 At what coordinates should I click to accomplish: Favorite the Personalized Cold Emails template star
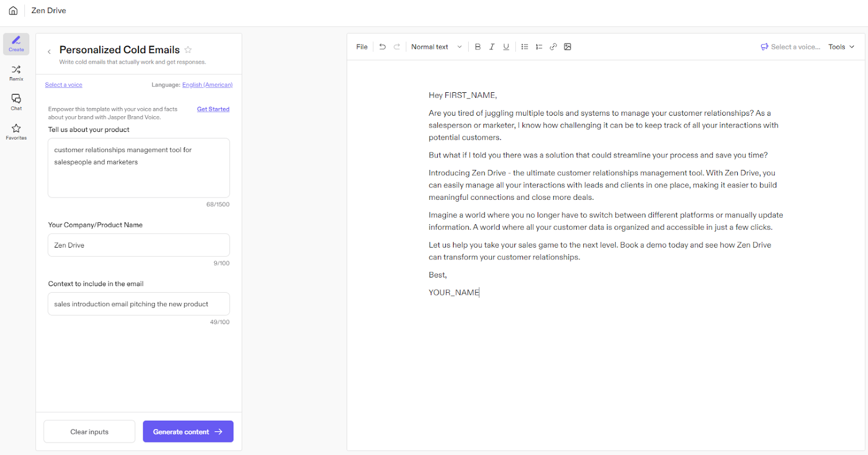188,49
